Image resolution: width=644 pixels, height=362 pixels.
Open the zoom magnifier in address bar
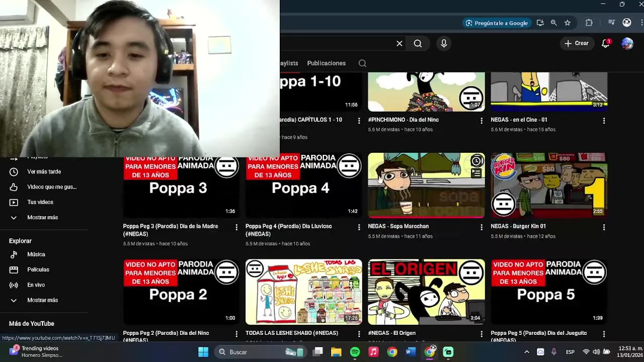pos(553,23)
